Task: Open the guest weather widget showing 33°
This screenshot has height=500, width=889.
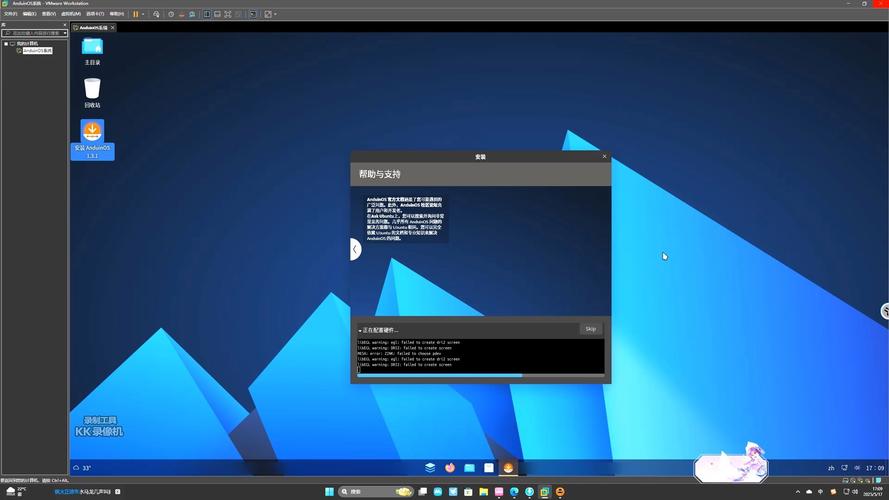Action: click(x=82, y=468)
